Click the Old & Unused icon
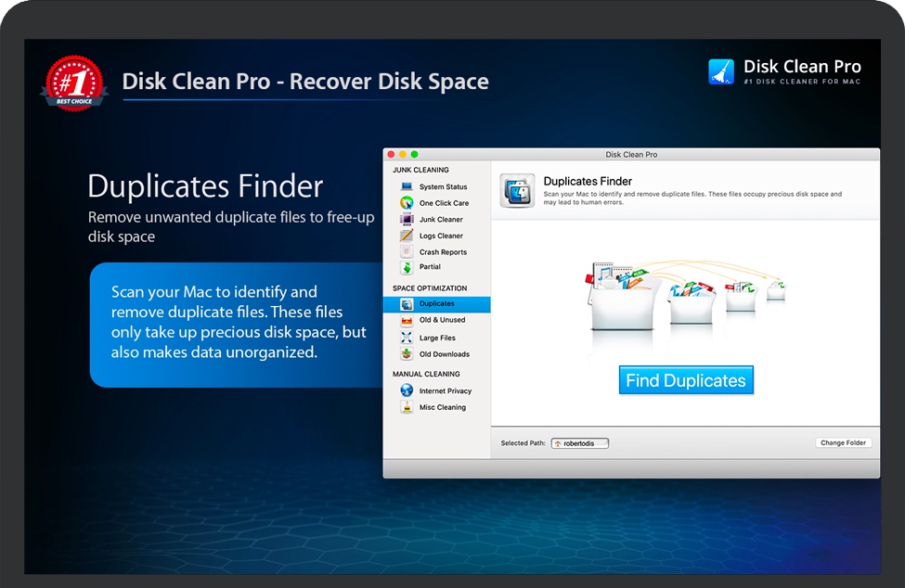Viewport: 905px width, 588px height. pos(407,320)
